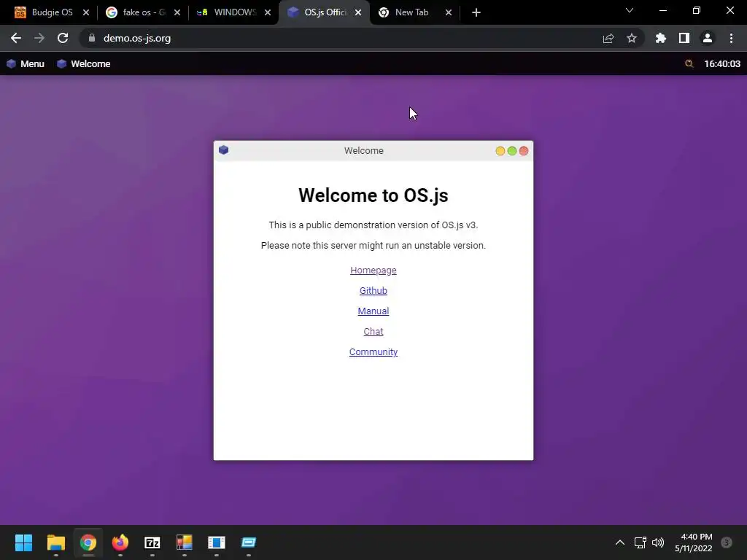Open Firefox from the taskbar
Image resolution: width=747 pixels, height=560 pixels.
click(x=120, y=542)
